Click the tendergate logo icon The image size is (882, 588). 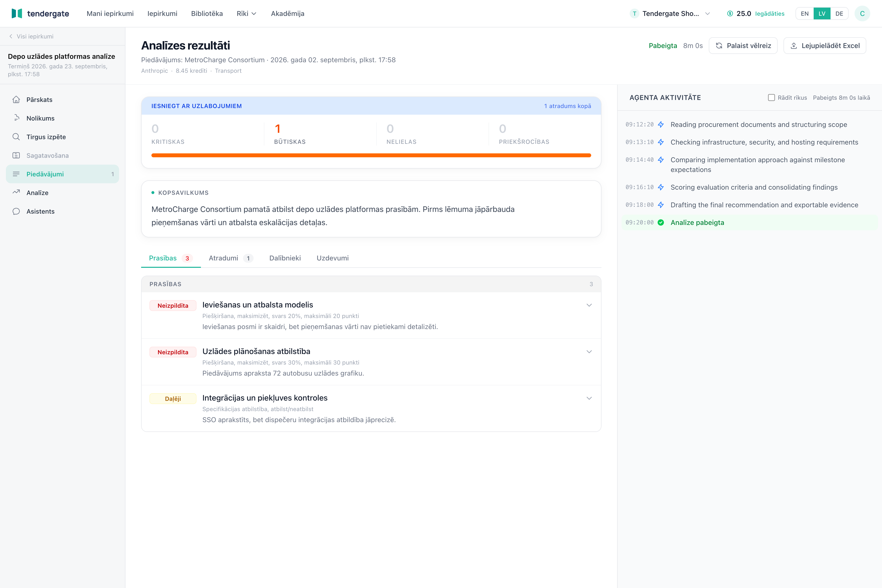pyautogui.click(x=17, y=13)
